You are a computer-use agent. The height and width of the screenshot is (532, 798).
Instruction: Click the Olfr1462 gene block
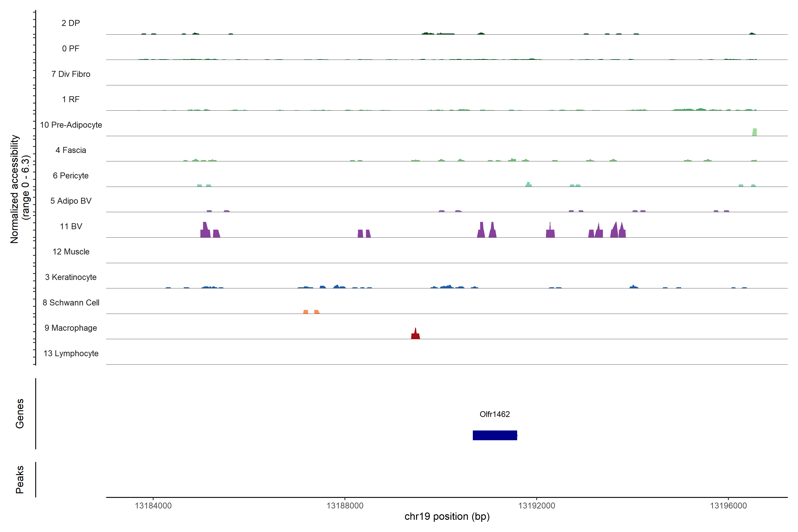click(495, 435)
